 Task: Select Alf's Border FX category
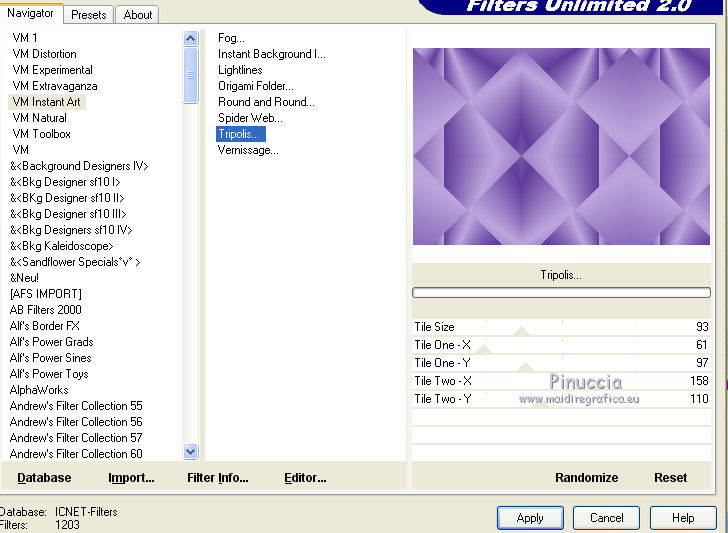click(45, 326)
